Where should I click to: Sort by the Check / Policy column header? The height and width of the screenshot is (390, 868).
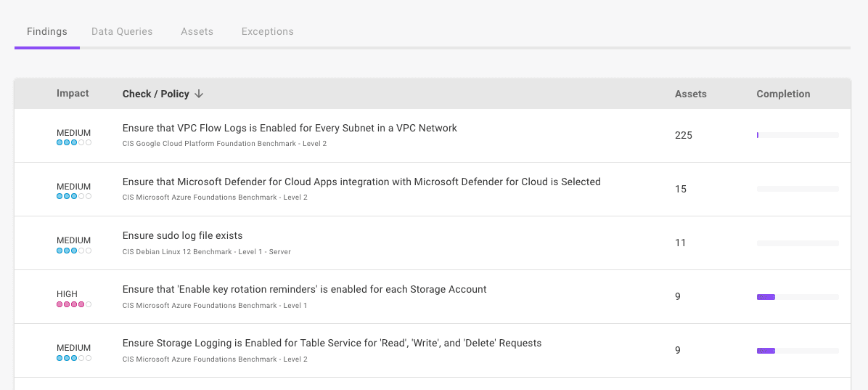155,94
